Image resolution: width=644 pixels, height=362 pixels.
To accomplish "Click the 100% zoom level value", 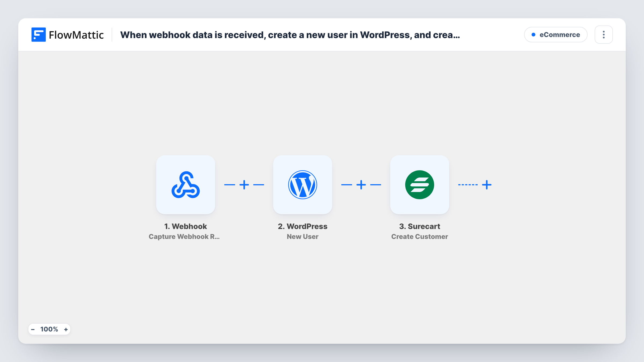I will [49, 329].
